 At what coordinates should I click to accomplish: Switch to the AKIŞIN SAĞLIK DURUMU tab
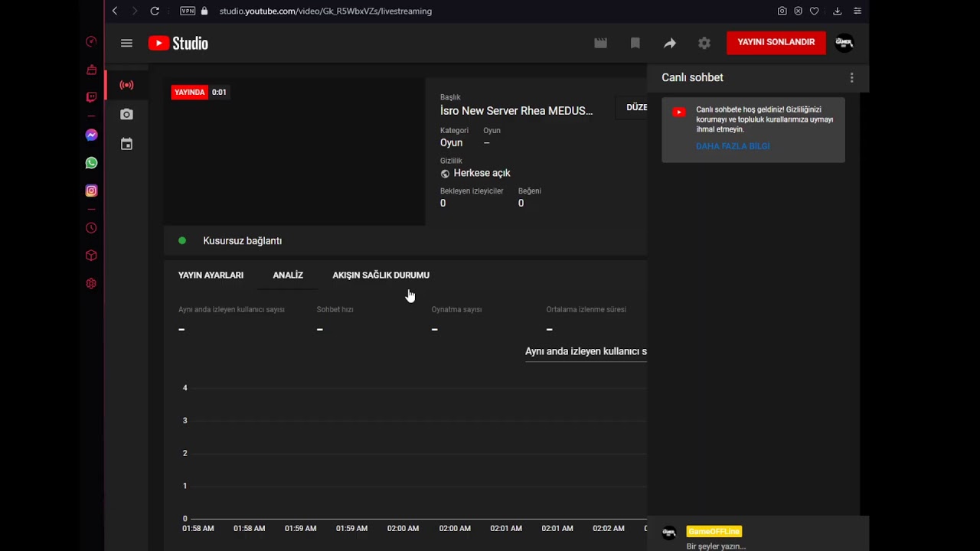point(381,275)
